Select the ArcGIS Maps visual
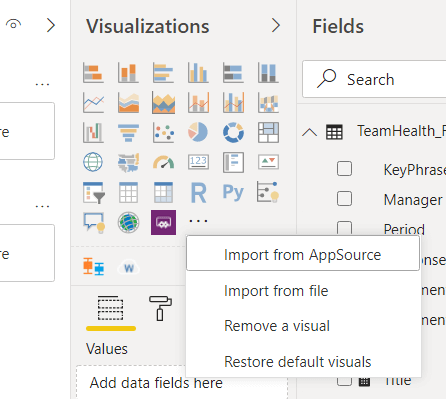 click(x=128, y=222)
